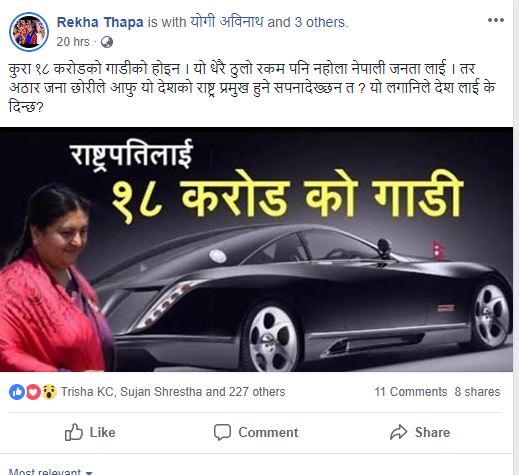
Task: Show the '3 others' tagged people
Action: pos(320,22)
